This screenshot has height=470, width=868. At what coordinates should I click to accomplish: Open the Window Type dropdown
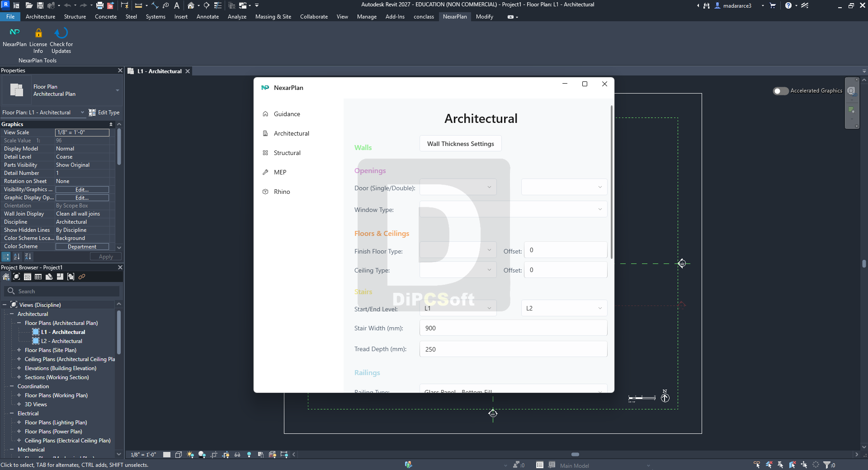(x=513, y=209)
